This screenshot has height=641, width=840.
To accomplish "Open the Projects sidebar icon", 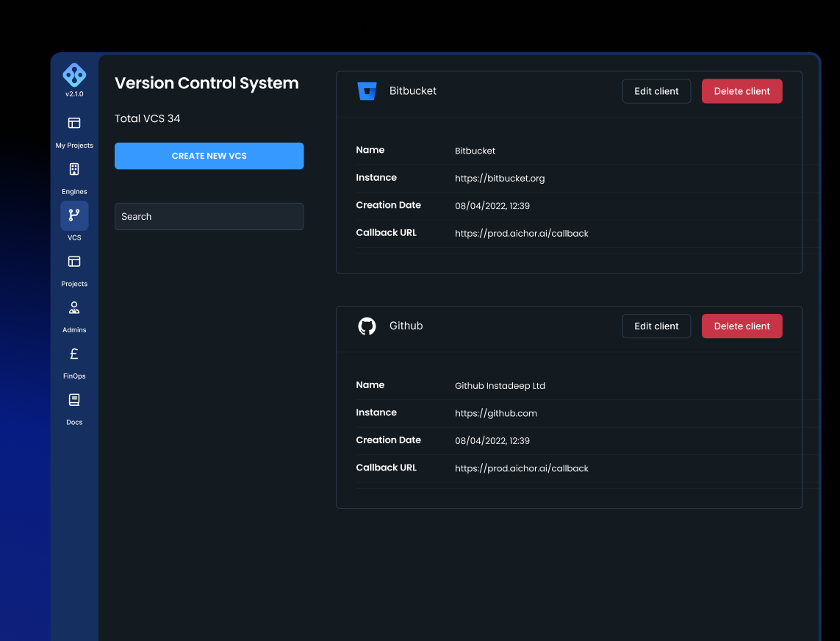I will (x=74, y=262).
